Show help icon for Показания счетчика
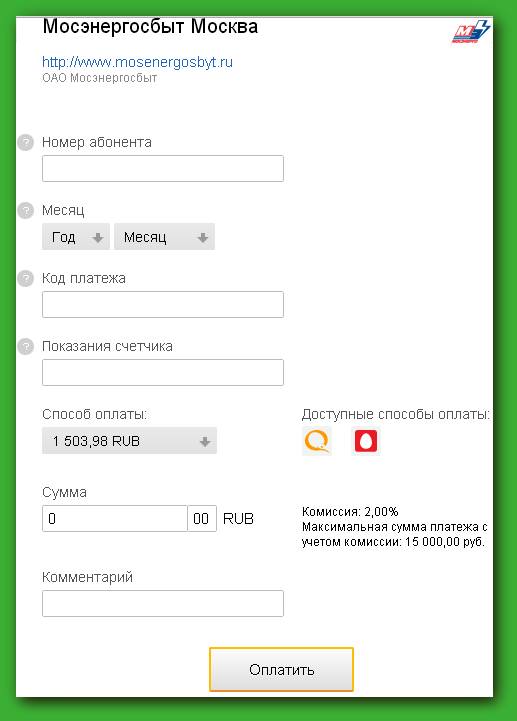The width and height of the screenshot is (517, 721). pyautogui.click(x=26, y=347)
